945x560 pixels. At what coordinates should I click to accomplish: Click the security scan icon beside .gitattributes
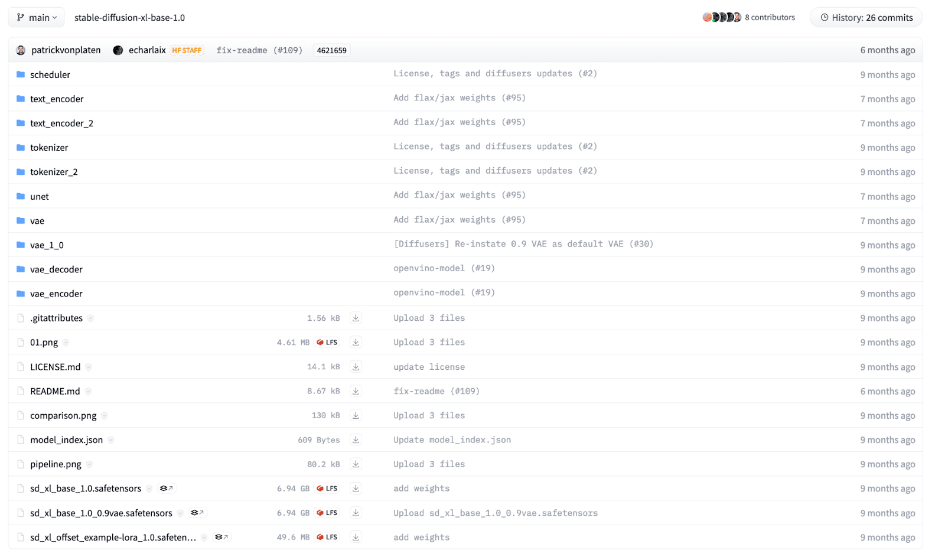point(90,318)
